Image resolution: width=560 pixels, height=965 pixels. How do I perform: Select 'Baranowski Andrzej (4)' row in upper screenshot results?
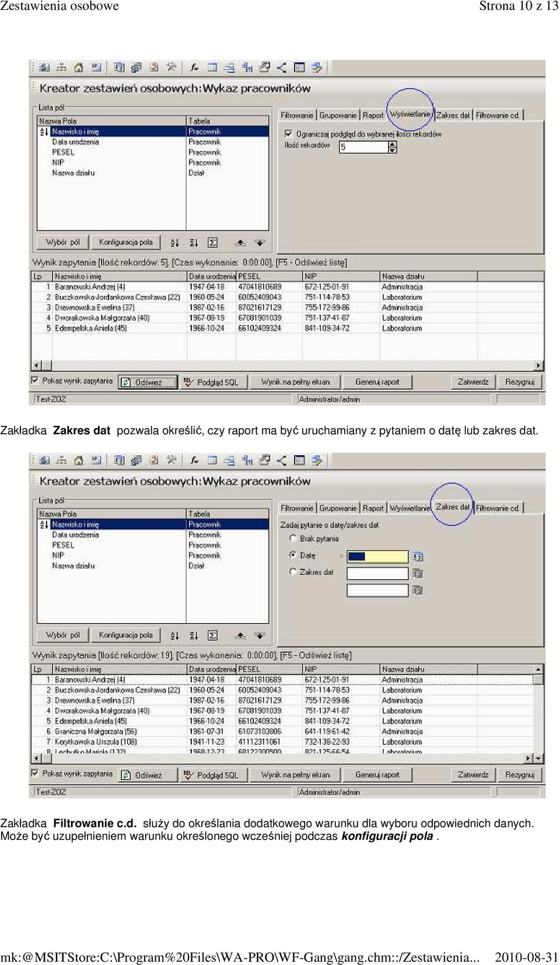[x=287, y=287]
